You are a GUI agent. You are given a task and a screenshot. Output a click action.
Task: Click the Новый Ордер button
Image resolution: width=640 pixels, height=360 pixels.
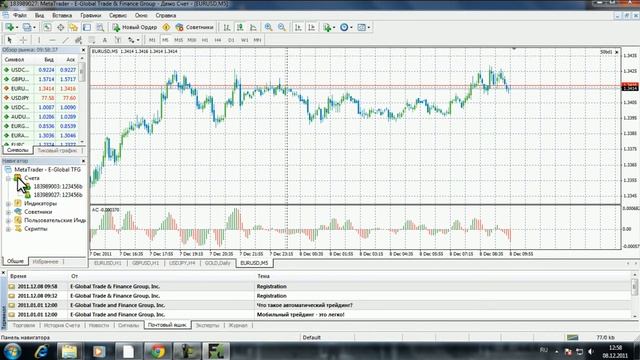(x=135, y=27)
